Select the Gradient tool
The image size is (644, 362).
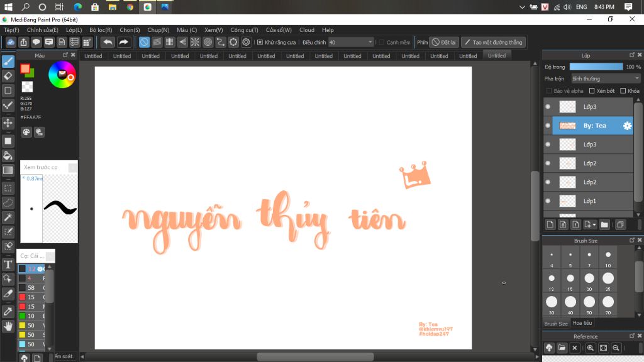(8, 170)
